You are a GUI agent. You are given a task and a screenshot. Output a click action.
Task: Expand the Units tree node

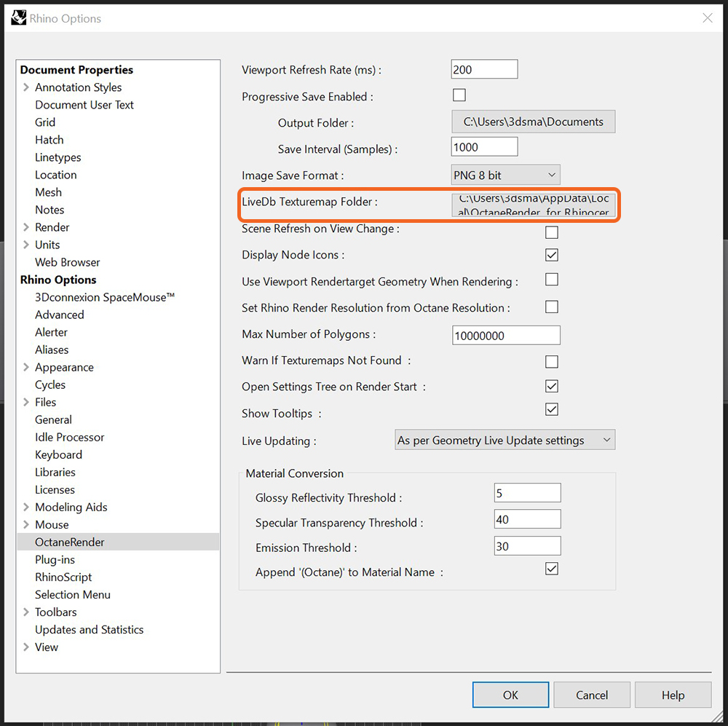click(26, 245)
